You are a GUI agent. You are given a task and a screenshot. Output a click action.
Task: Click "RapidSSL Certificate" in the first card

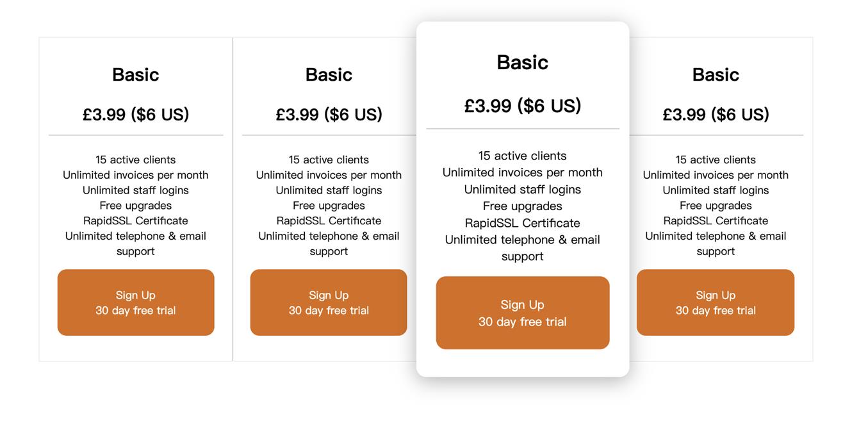pos(136,220)
